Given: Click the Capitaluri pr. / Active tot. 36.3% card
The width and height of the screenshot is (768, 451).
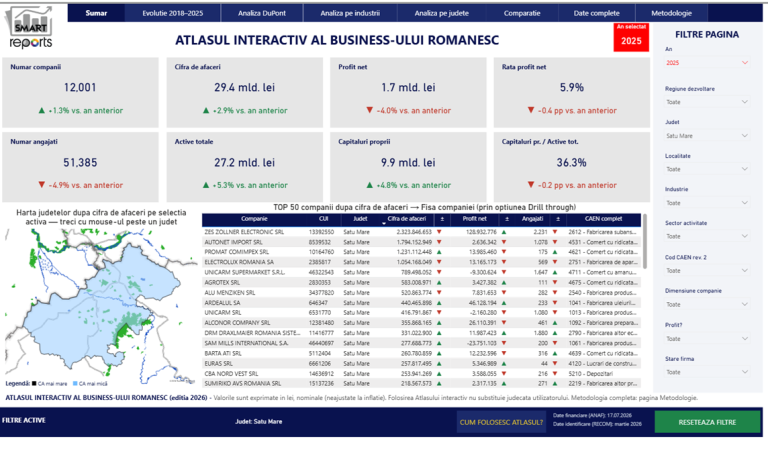Looking at the screenshot, I should [572, 167].
